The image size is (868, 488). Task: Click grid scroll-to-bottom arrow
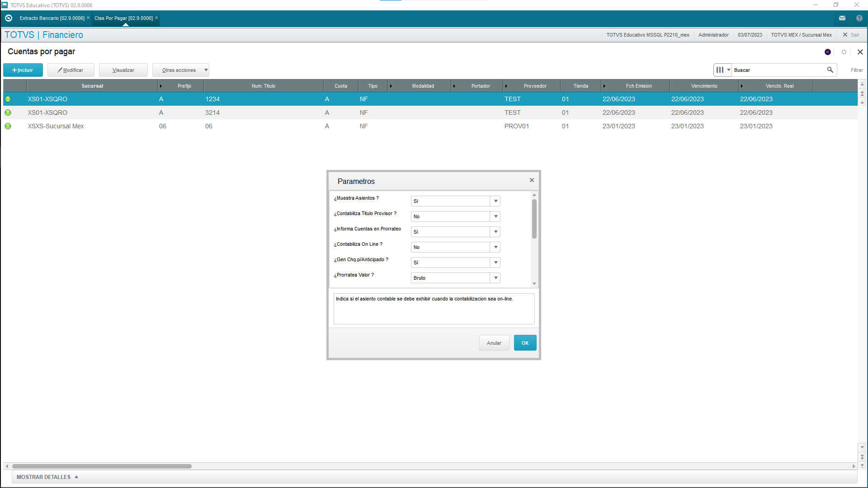click(862, 465)
